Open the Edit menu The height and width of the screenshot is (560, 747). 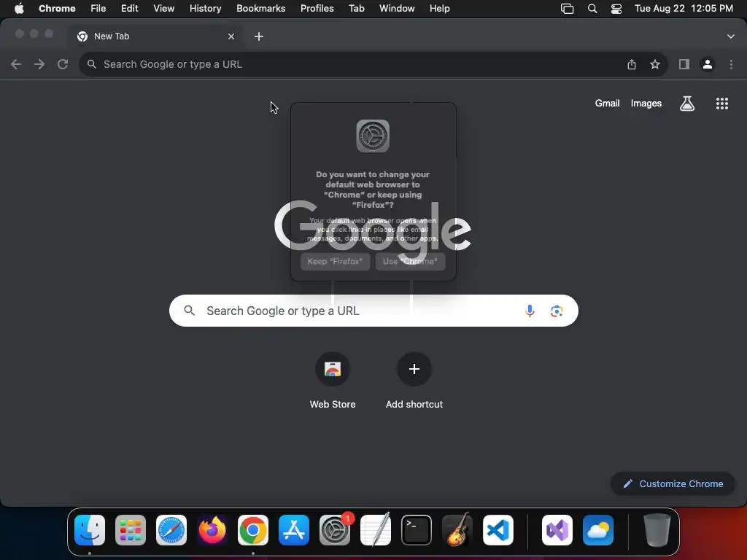click(x=129, y=9)
